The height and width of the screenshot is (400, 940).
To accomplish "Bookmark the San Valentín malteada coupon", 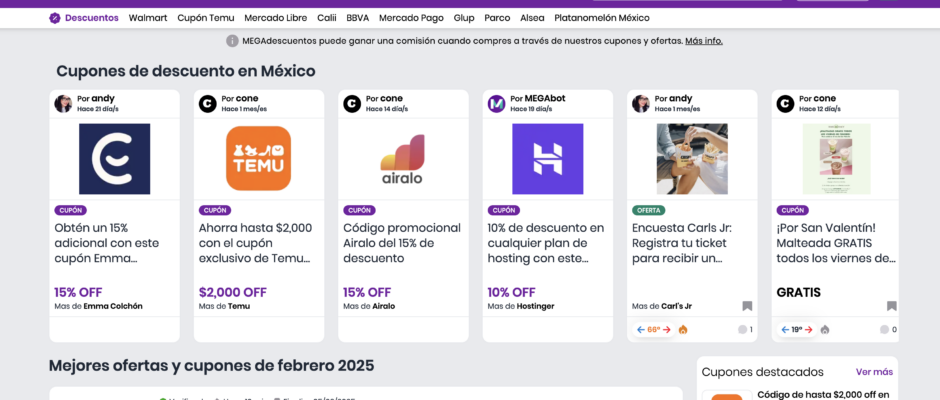I will pyautogui.click(x=891, y=306).
